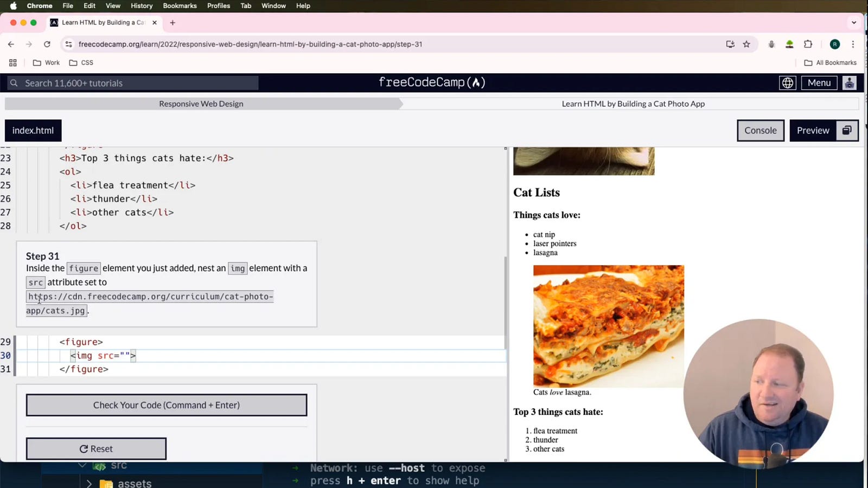Bookmark this page with the star icon

746,44
